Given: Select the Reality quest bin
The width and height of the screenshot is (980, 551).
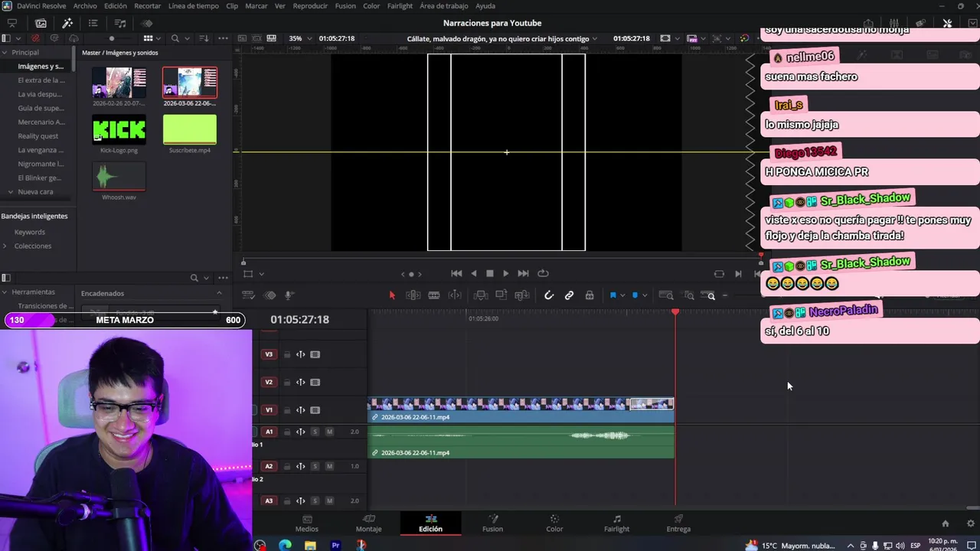Looking at the screenshot, I should tap(38, 136).
